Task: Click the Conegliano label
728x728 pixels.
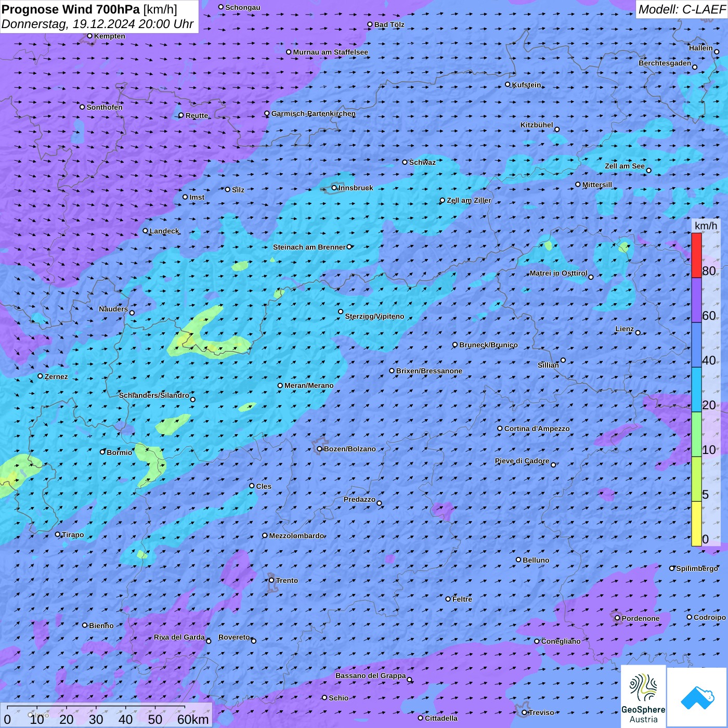Action: click(x=561, y=641)
